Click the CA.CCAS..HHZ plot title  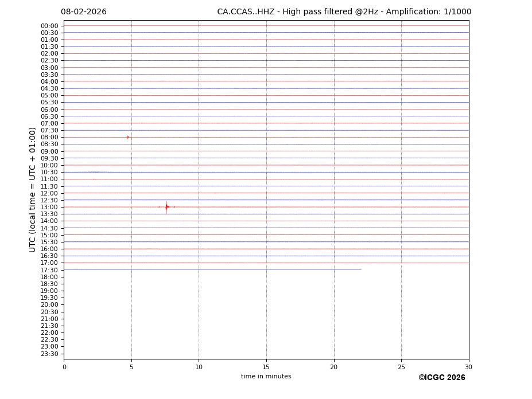coord(344,12)
